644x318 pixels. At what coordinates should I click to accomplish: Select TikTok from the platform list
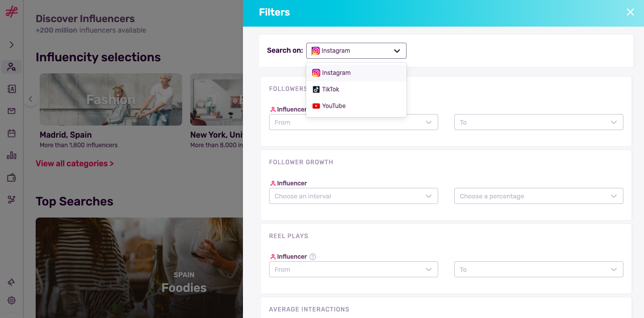331,89
